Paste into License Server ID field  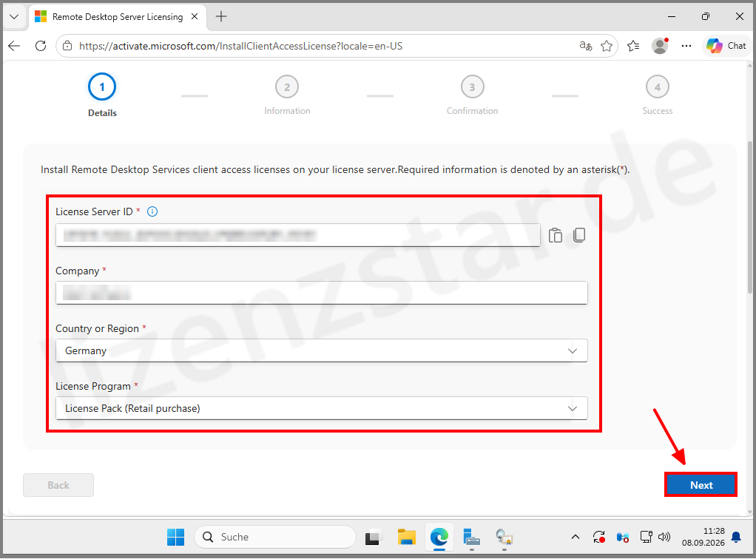click(x=556, y=235)
